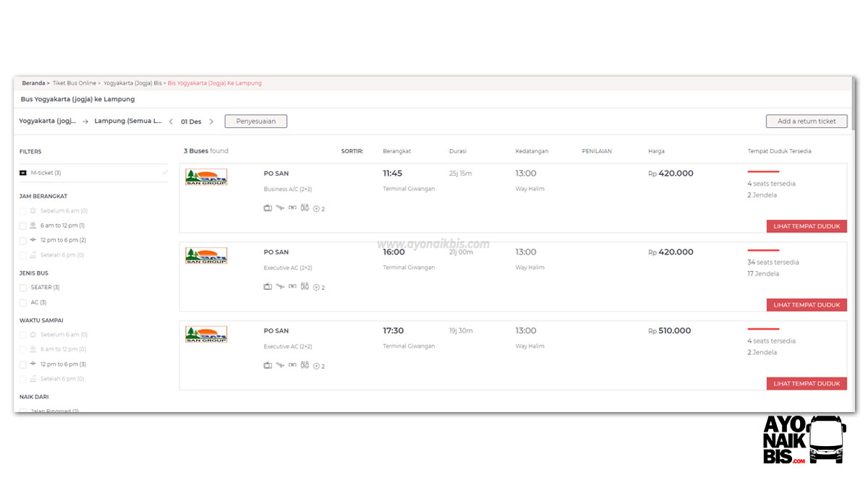Click the restroom amenity icon on third bus
Viewport: 868px width, 488px height.
(305, 365)
